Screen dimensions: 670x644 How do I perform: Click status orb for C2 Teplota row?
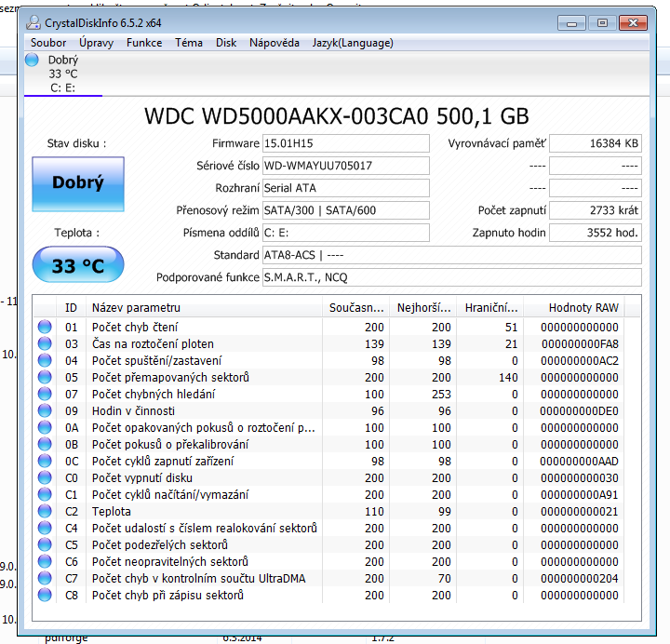pos(45,511)
